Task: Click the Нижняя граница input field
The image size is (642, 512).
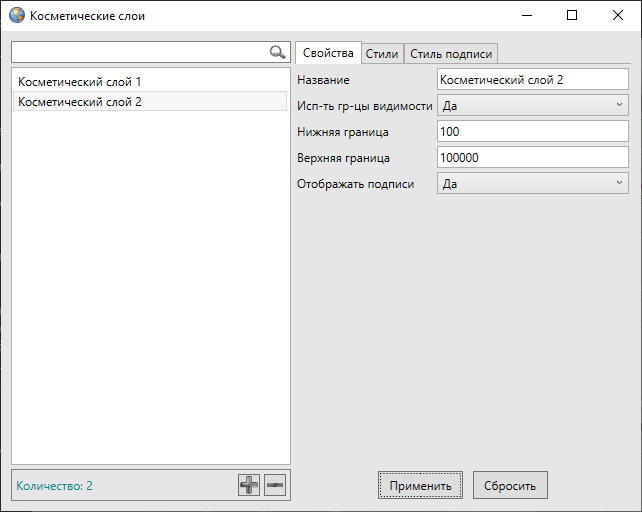Action: 532,131
